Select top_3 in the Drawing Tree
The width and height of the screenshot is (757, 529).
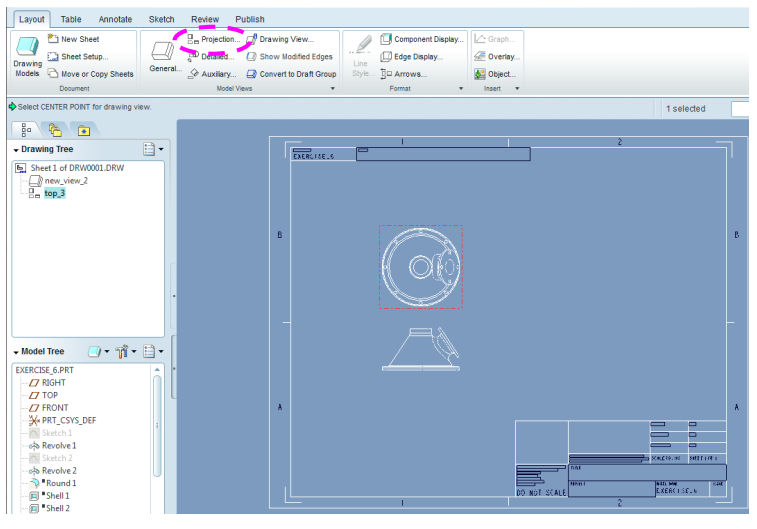54,193
